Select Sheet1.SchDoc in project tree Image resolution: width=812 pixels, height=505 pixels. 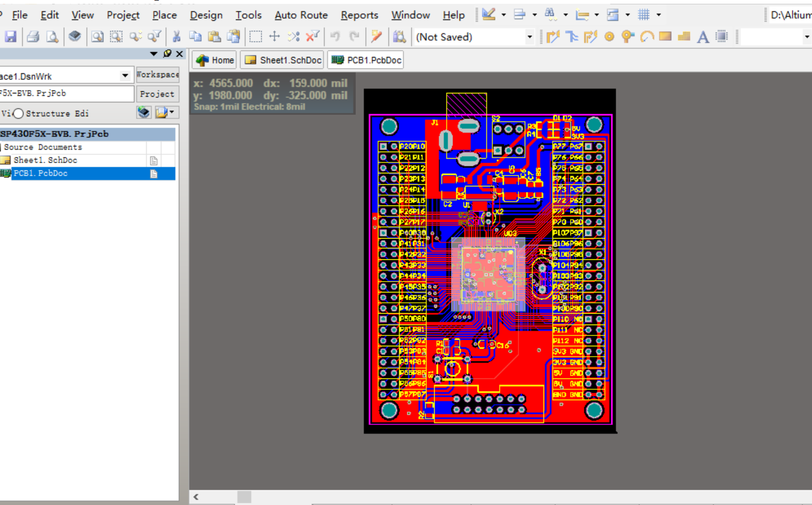[45, 160]
